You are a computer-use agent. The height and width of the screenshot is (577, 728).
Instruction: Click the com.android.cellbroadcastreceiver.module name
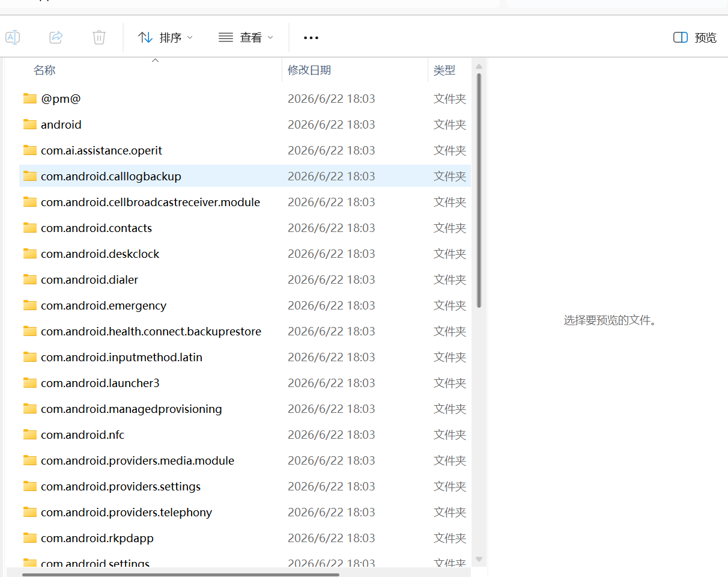click(x=151, y=202)
